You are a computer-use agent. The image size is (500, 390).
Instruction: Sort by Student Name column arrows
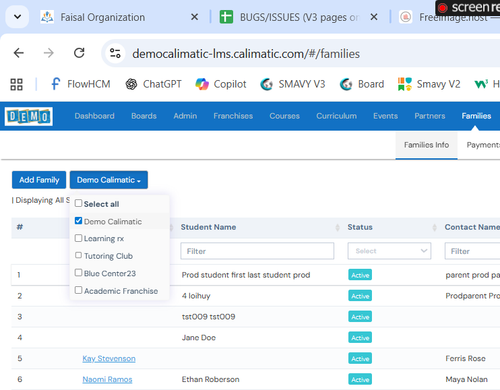click(x=337, y=227)
